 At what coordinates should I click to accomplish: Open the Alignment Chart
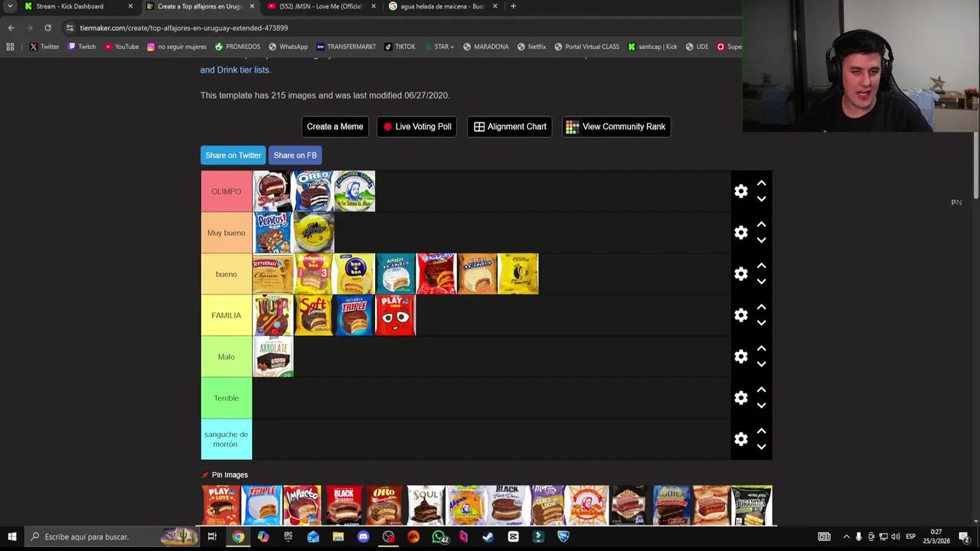coord(510,126)
